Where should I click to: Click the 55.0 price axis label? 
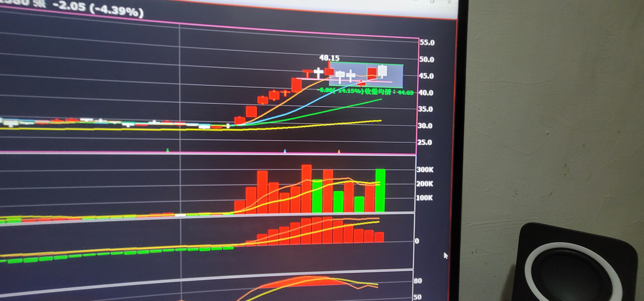coord(427,43)
